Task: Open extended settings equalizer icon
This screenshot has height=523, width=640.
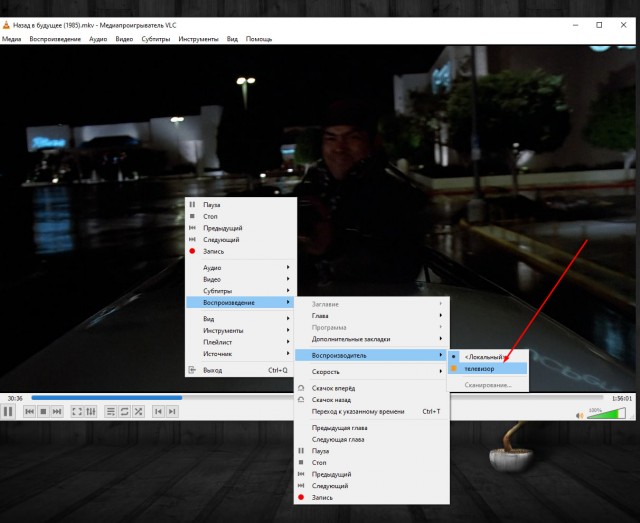Action: 91,412
